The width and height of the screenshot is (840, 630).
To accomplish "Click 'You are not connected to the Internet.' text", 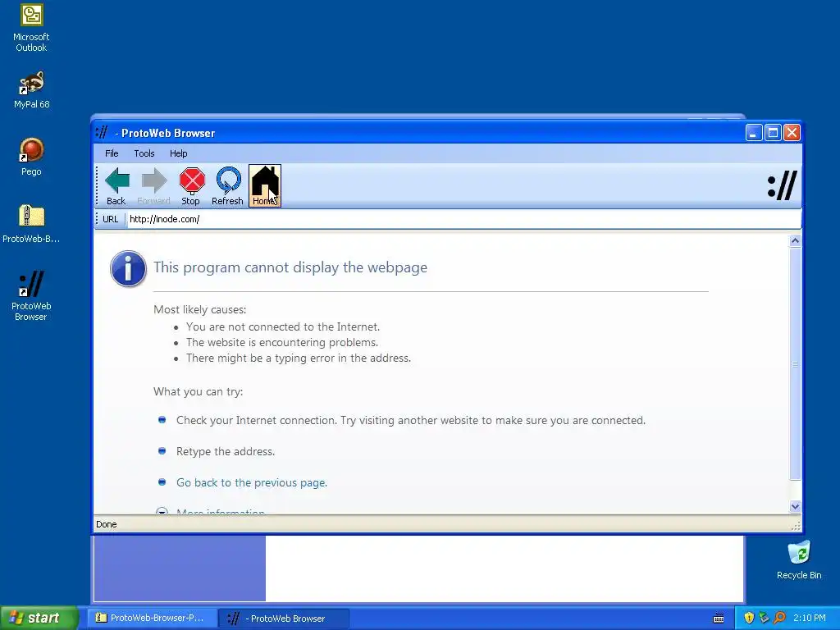I will coord(283,326).
